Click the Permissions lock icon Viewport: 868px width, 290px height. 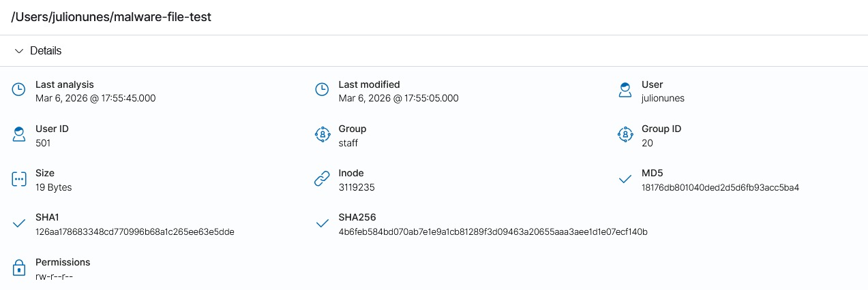19,268
